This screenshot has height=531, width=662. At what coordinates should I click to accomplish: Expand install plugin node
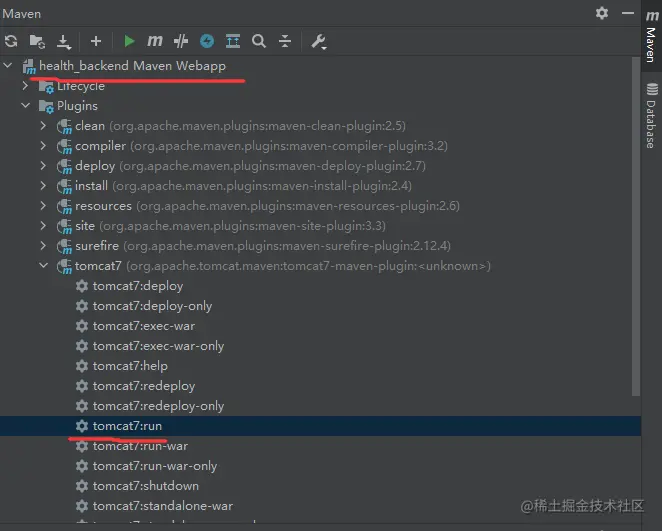[x=43, y=185]
